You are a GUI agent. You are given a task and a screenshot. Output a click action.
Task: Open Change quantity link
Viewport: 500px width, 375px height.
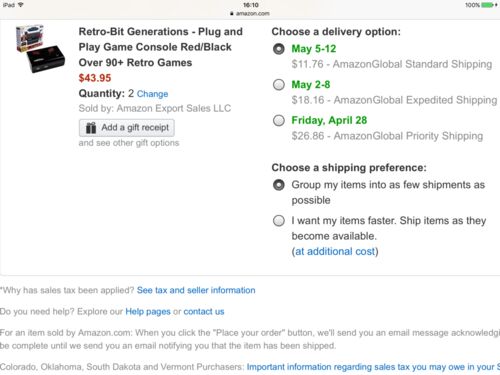(152, 94)
